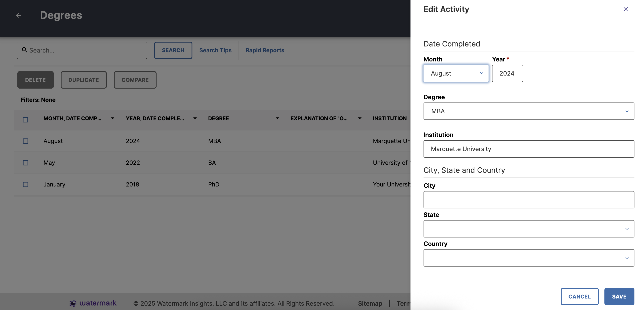Image resolution: width=644 pixels, height=310 pixels.
Task: Check the August 2024 MBA row checkbox
Action: point(25,141)
